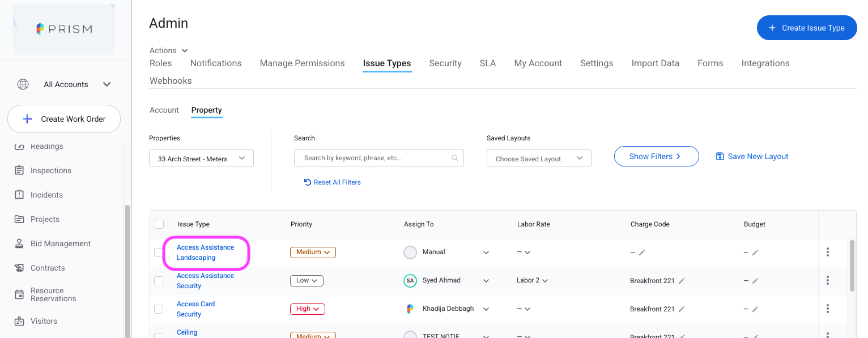Open the SLA admin tab
This screenshot has width=868, height=338.
coord(487,63)
